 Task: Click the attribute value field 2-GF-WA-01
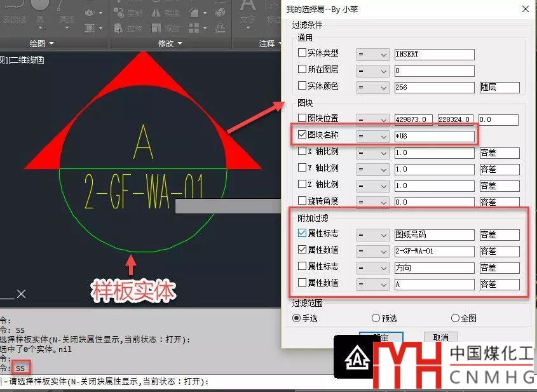434,252
